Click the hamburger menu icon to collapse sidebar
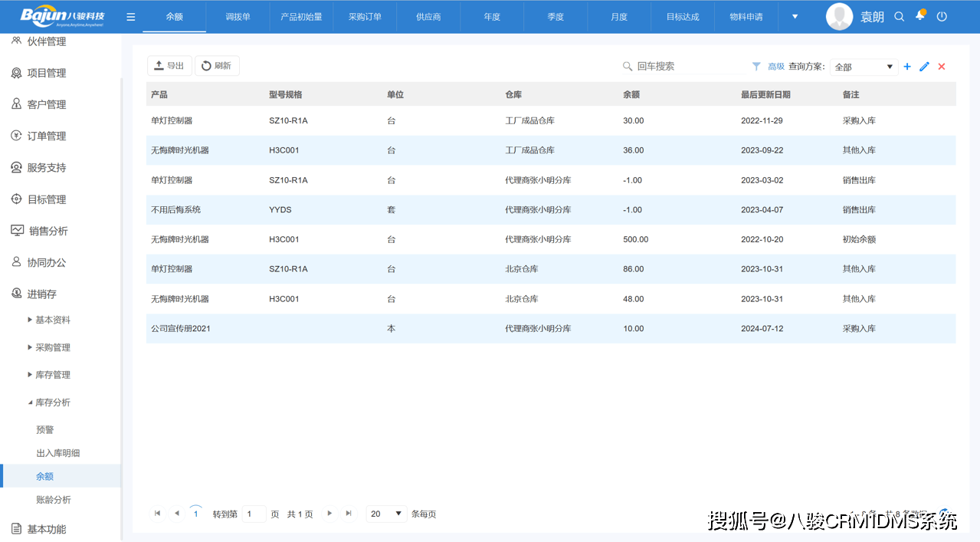This screenshot has height=542, width=980. (131, 17)
